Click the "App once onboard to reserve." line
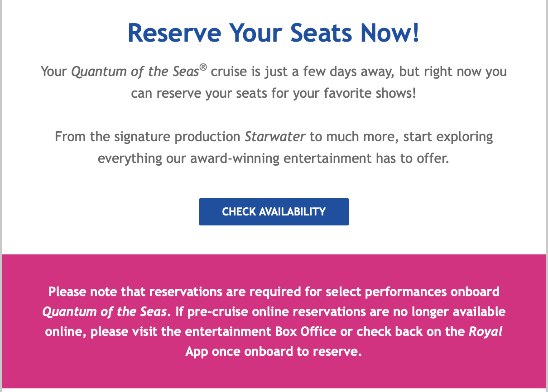Viewport: 548px width, 392px height. pyautogui.click(x=274, y=352)
